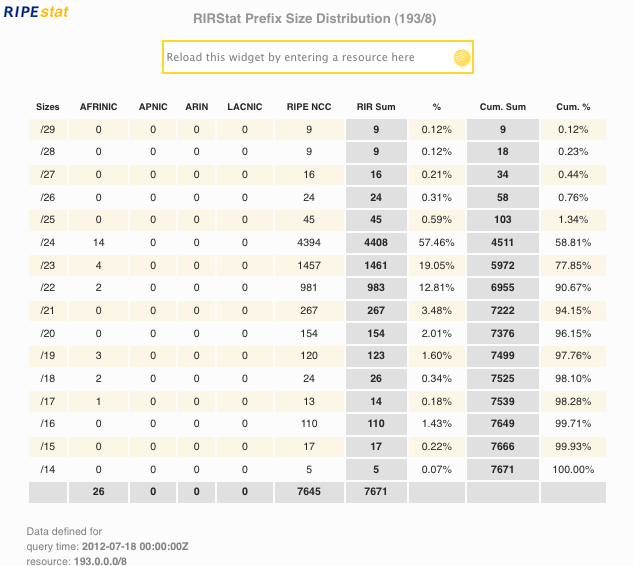Image resolution: width=633 pixels, height=566 pixels.
Task: Click the /14 prefix size row label
Action: point(48,468)
